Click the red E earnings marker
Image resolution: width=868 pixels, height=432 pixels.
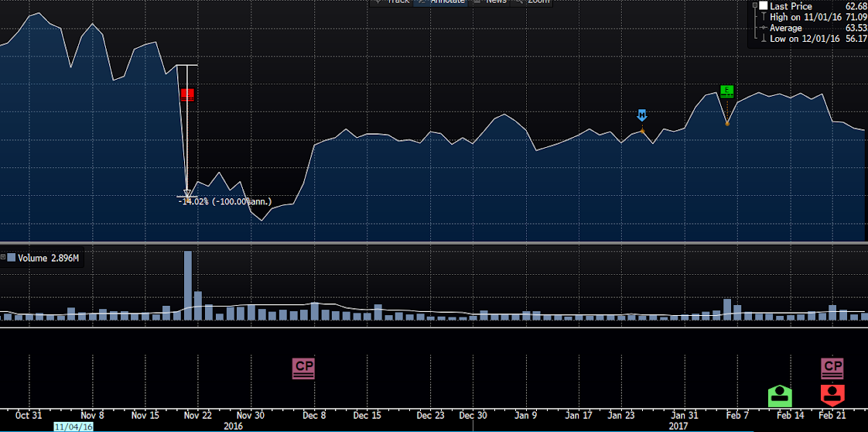pyautogui.click(x=187, y=94)
